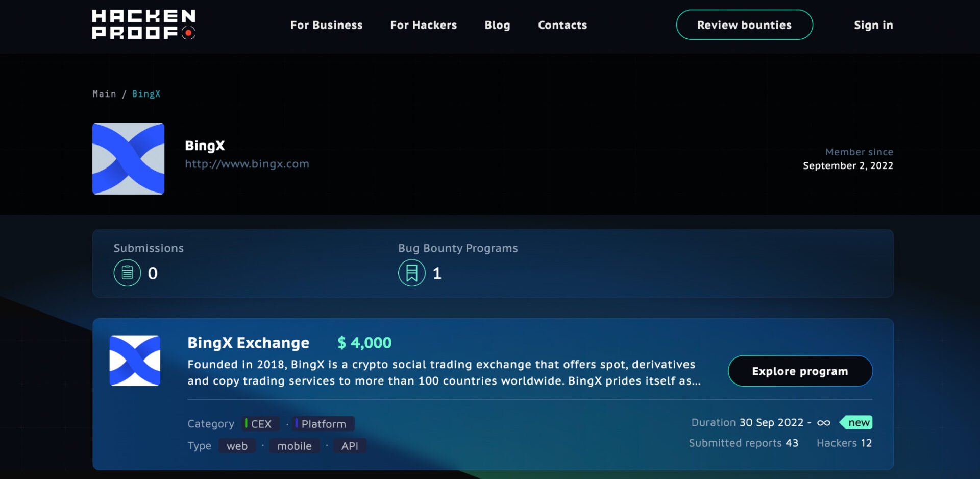Click the Bug Bounty Programs label

click(458, 248)
